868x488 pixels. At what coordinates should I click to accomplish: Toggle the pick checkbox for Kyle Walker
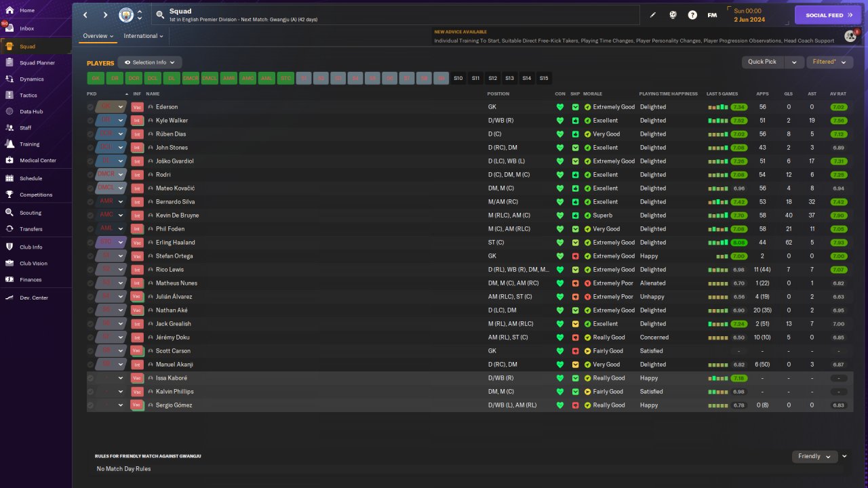[90, 121]
